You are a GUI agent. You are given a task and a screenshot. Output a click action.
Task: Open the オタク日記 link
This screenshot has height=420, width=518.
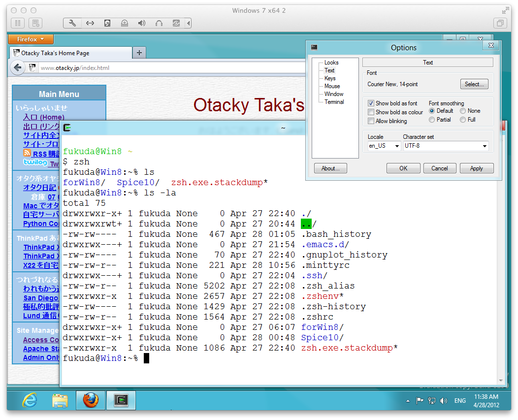tap(40, 188)
